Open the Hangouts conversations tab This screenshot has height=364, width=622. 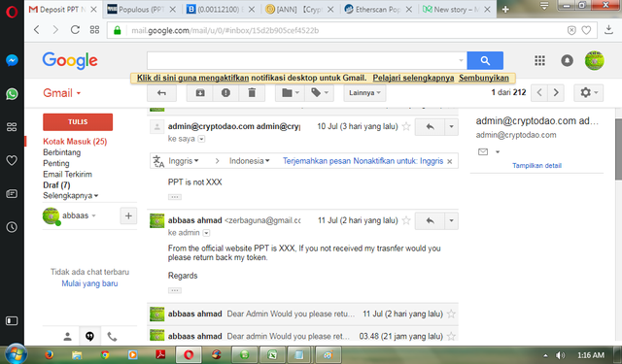point(90,337)
